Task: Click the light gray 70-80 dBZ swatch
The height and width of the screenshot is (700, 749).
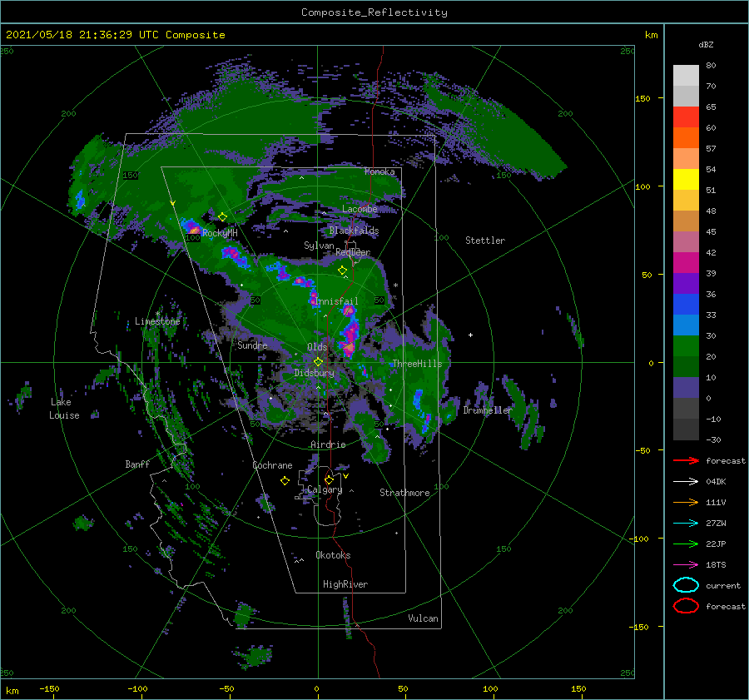Action: (x=686, y=76)
